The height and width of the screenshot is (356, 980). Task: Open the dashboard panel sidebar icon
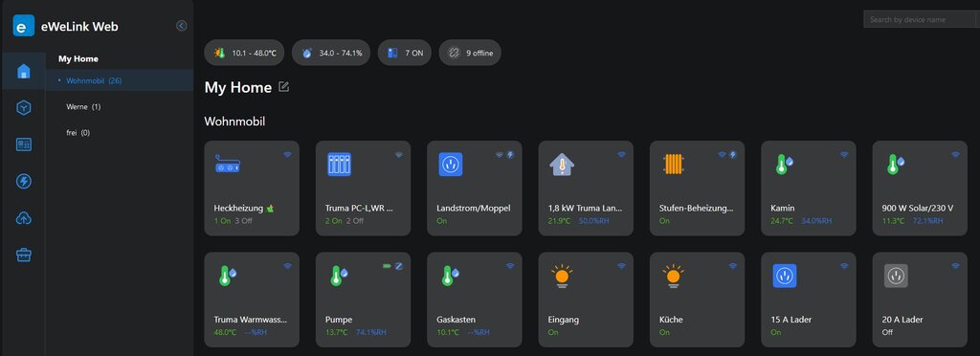tap(23, 145)
